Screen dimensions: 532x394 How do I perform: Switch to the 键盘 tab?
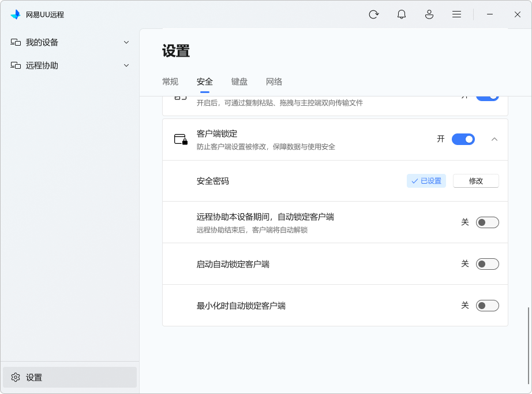[239, 81]
